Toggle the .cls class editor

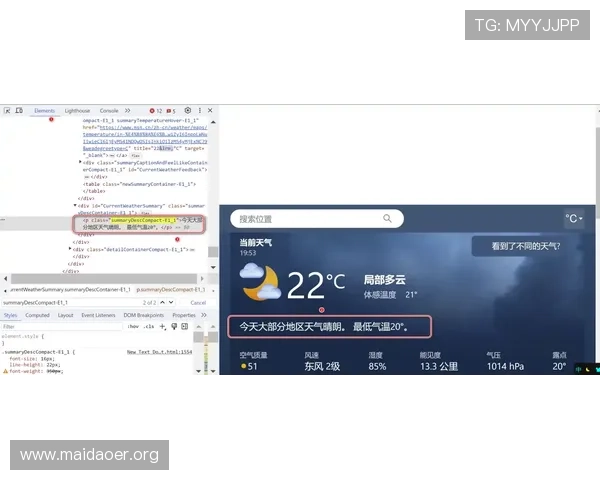(149, 327)
